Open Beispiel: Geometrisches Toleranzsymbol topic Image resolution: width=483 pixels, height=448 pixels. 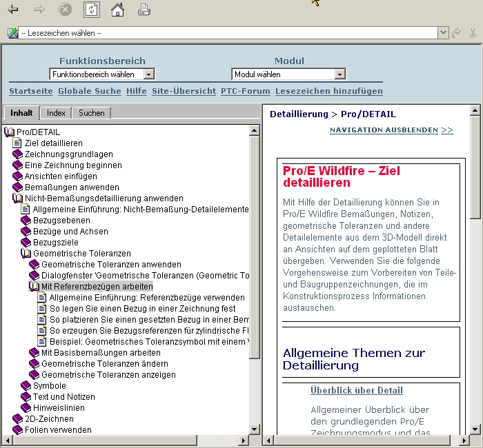[x=149, y=342]
